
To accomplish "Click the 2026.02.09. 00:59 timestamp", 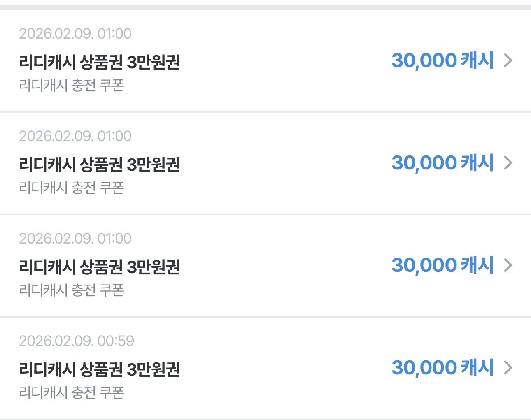I will pos(77,341).
